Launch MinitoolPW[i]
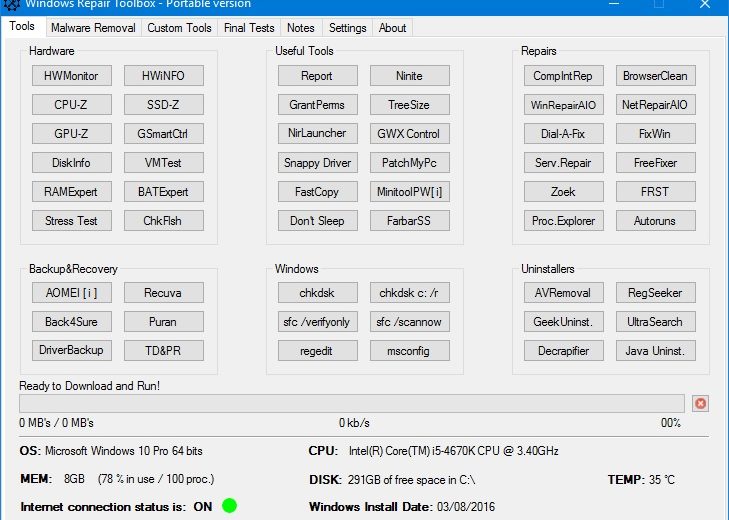This screenshot has height=520, width=729. coord(410,192)
